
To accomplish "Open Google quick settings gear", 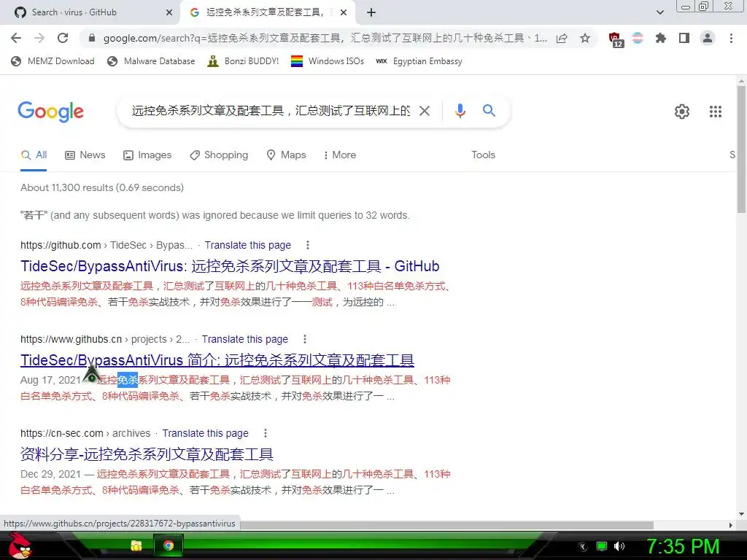I will pyautogui.click(x=682, y=112).
